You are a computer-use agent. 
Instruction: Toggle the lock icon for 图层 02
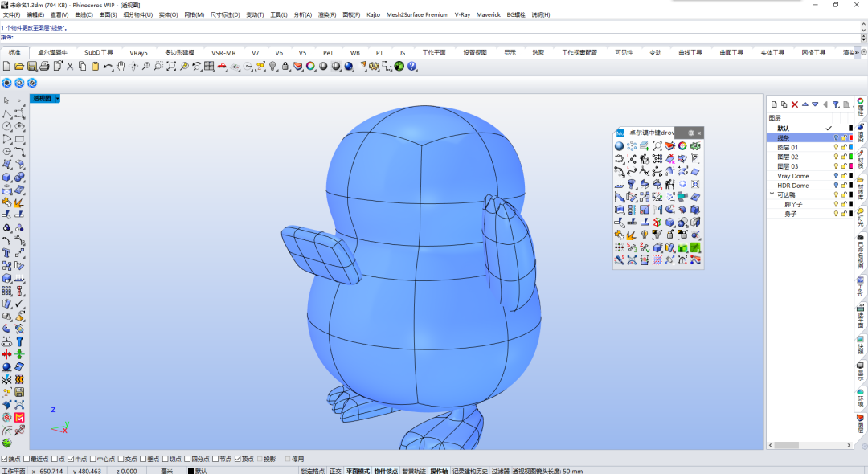tap(844, 157)
